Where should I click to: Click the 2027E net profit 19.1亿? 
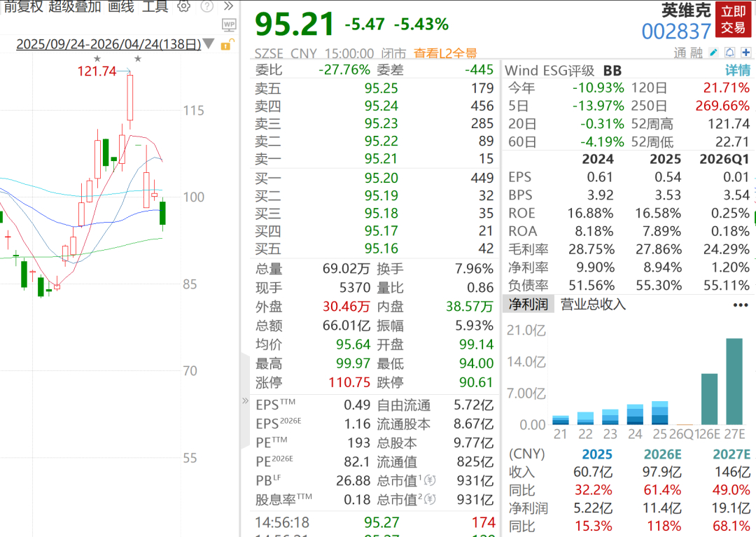tap(731, 508)
